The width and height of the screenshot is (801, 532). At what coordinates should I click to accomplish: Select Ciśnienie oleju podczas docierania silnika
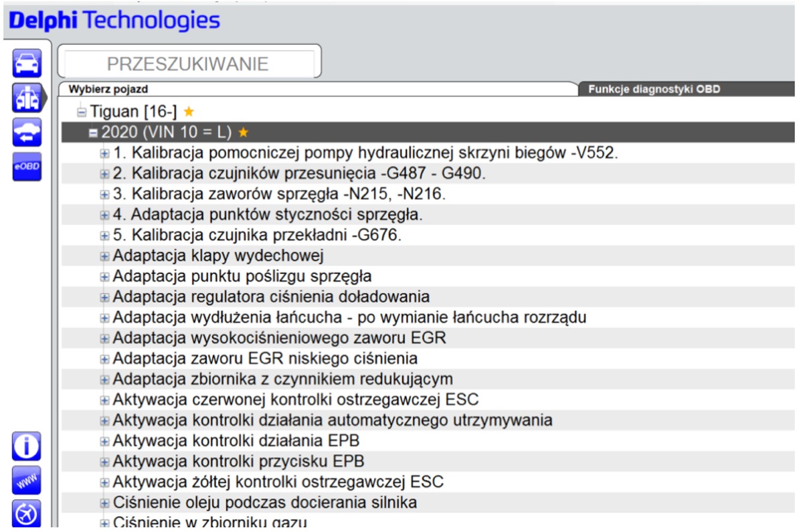point(265,502)
